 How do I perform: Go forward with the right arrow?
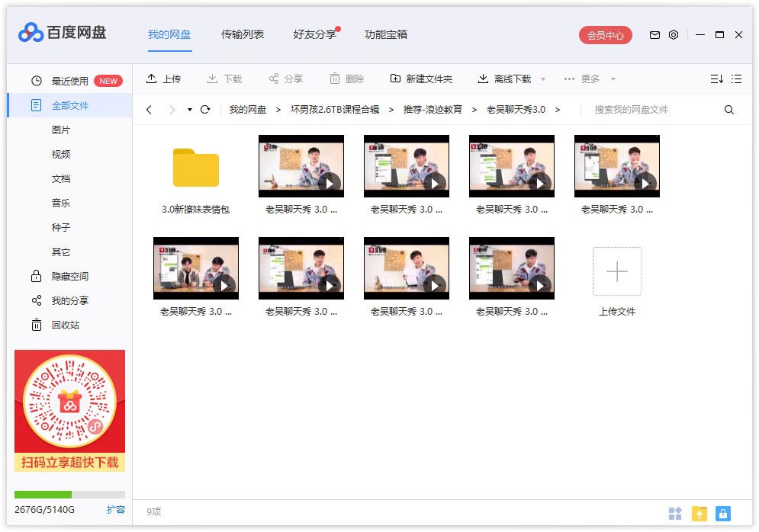coord(172,110)
